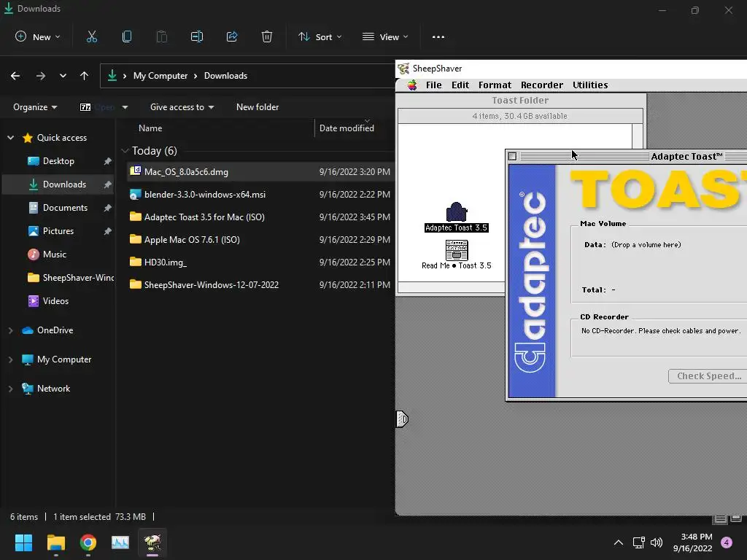Collapse the Today (6) group
Image resolution: width=747 pixels, height=560 pixels.
[125, 151]
